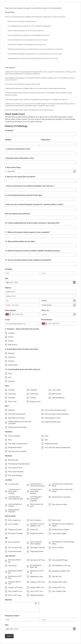Check Pinched nerve in low back
Screen dimensions: 81x644
click(x=50, y=497)
